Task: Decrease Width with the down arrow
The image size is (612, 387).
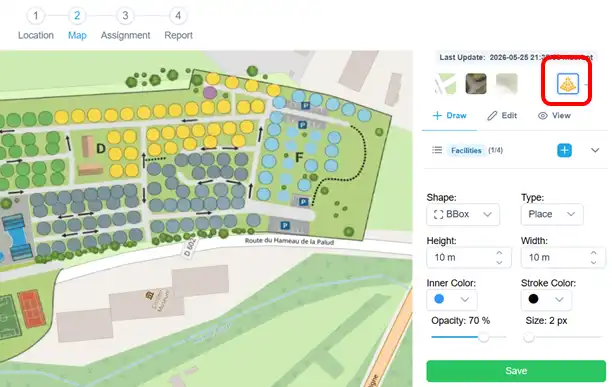Action: [x=593, y=263]
